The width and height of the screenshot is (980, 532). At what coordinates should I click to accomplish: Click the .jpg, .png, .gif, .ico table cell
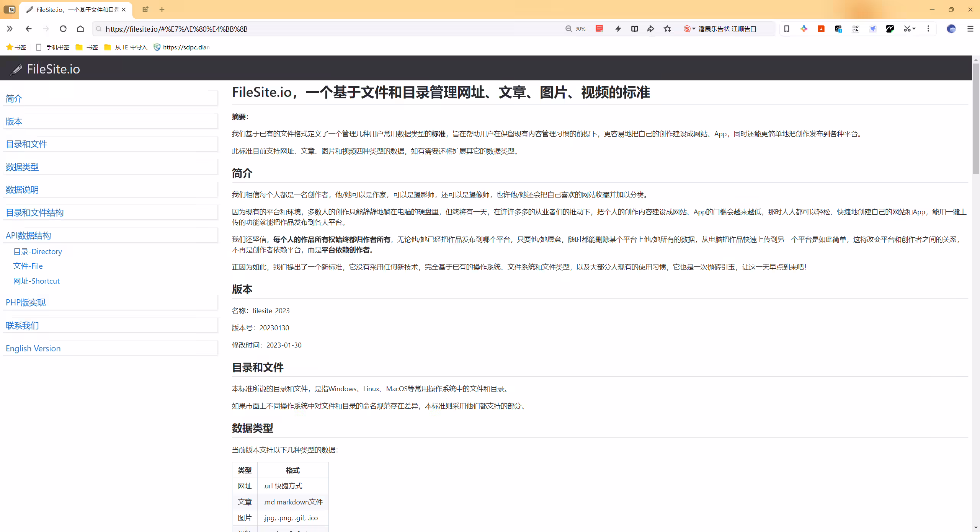coord(293,518)
